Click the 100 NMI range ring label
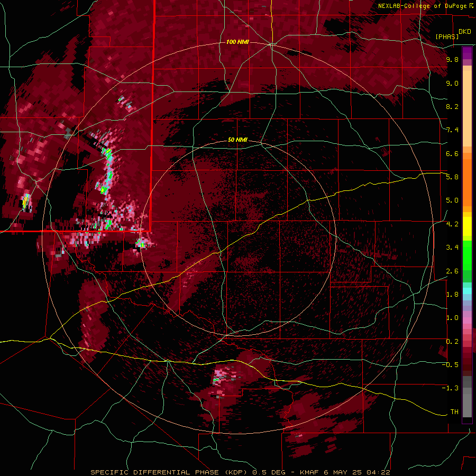 pos(237,42)
